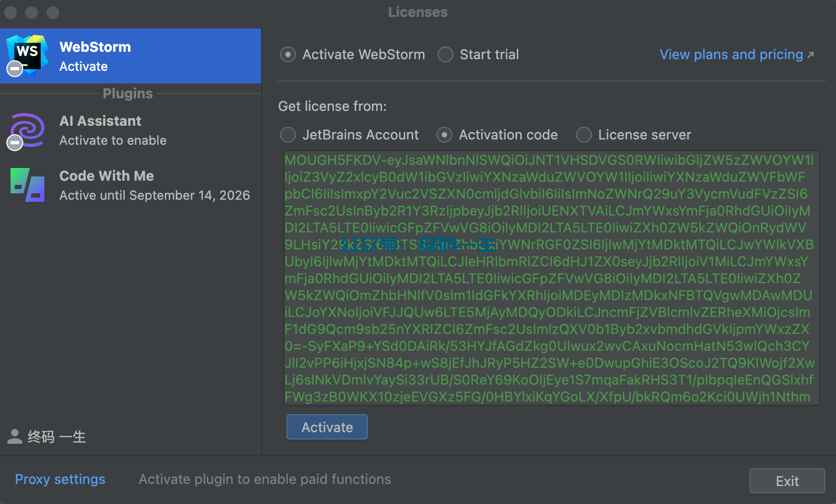Viewport: 836px width, 504px height.
Task: Select JetBrains Account license source
Action: click(288, 135)
